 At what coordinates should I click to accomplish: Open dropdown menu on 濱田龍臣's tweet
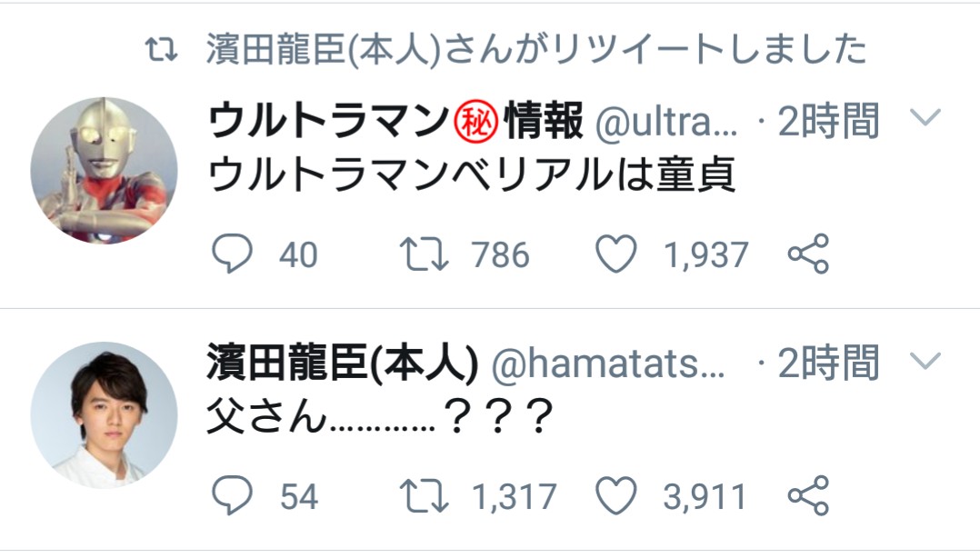coord(925,362)
